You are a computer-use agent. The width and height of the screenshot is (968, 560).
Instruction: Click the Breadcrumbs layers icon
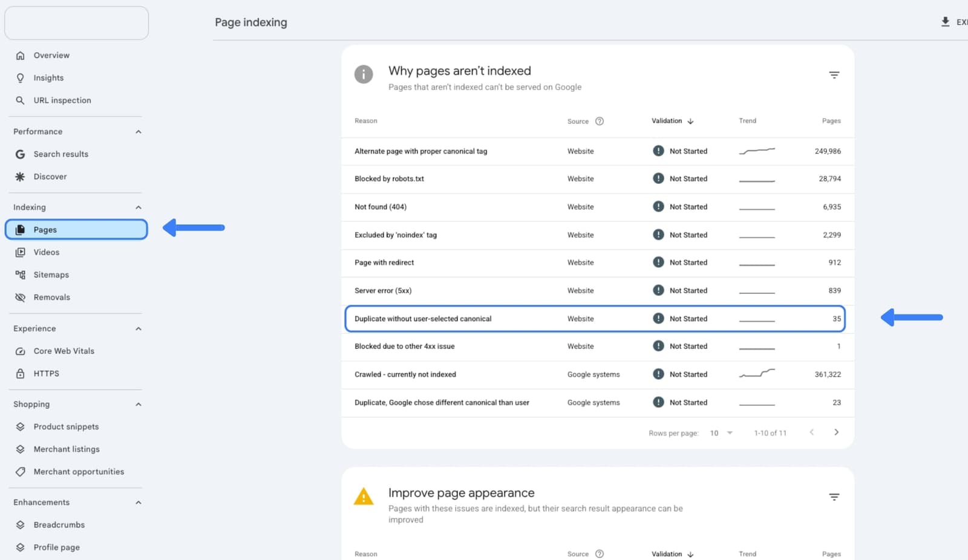point(20,525)
